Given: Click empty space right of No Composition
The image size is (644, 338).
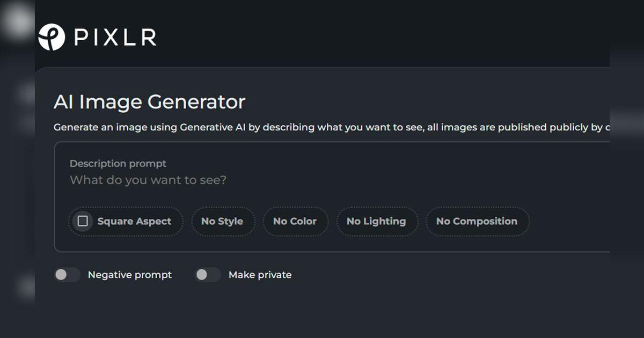Looking at the screenshot, I should click(569, 221).
